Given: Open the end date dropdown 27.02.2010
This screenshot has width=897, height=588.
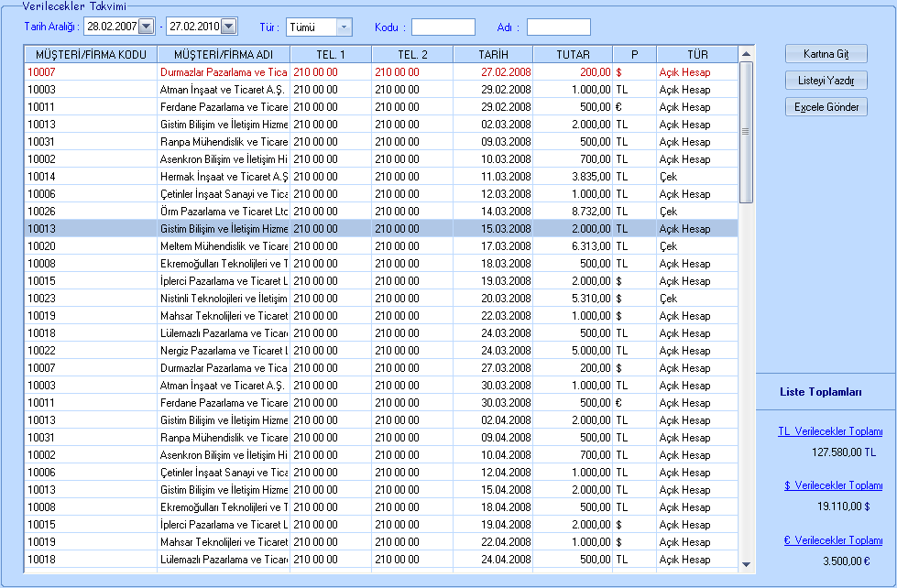Looking at the screenshot, I should pos(229,27).
